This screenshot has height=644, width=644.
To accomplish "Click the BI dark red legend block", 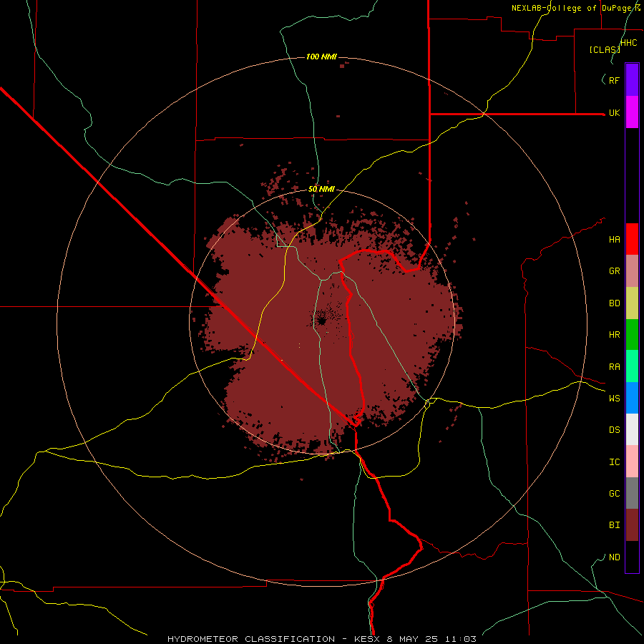I will click(632, 525).
